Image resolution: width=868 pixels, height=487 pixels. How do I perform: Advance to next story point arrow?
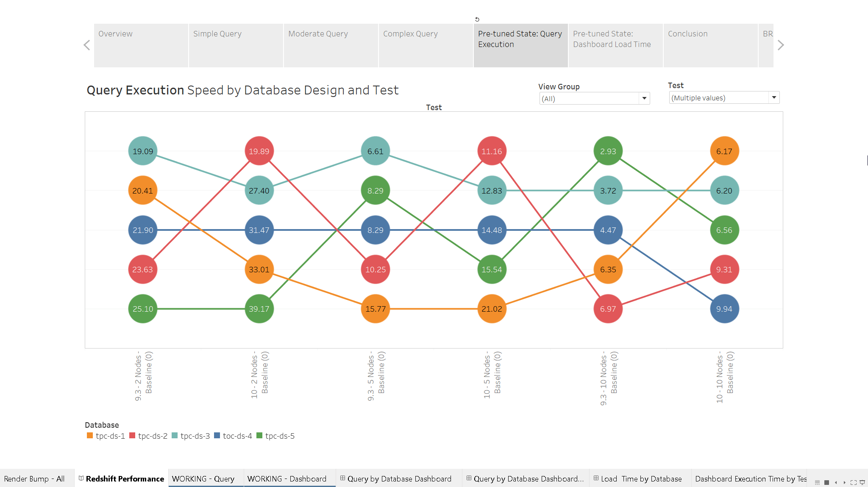point(781,45)
